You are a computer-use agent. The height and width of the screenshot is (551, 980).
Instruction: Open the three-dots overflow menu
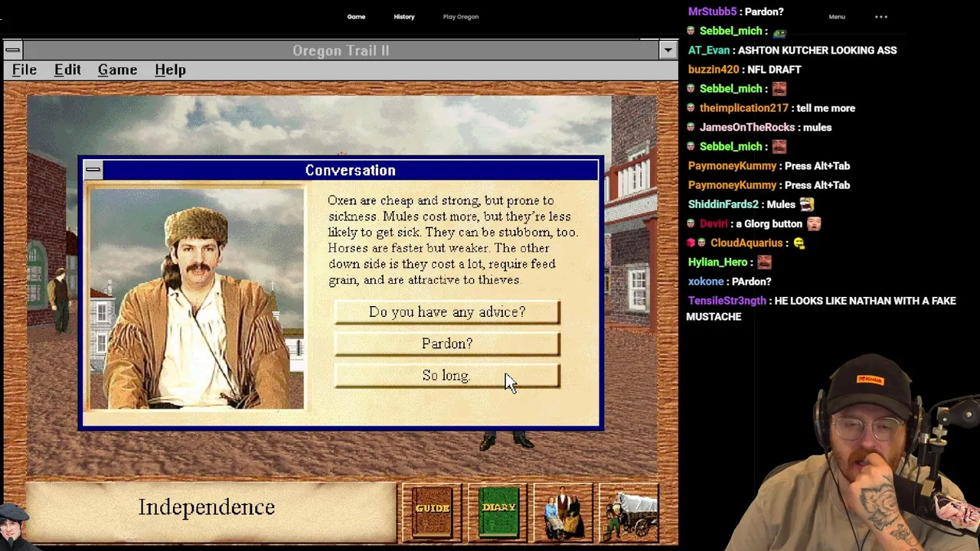881,17
